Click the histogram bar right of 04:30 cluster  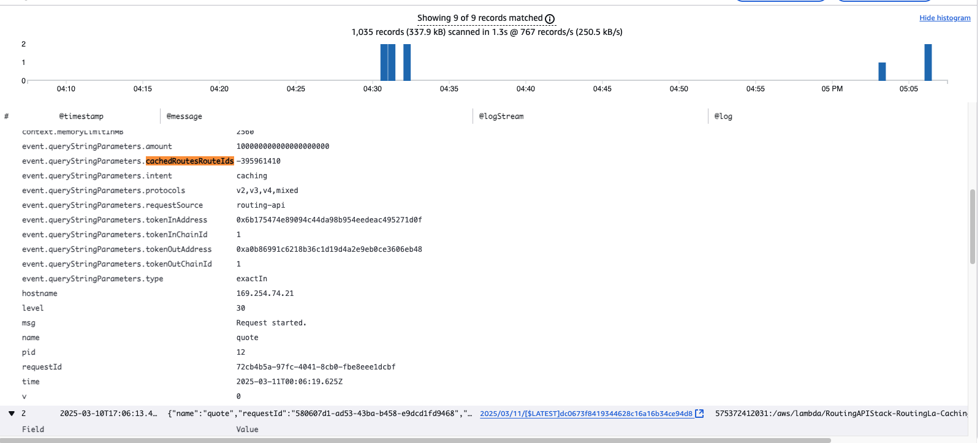(407, 62)
